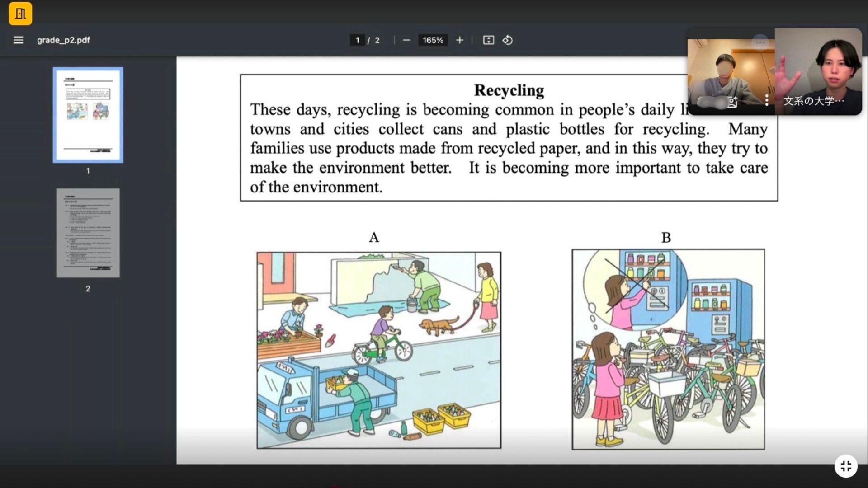868x488 pixels.
Task: Click the Recycling passage heading
Action: click(x=509, y=90)
